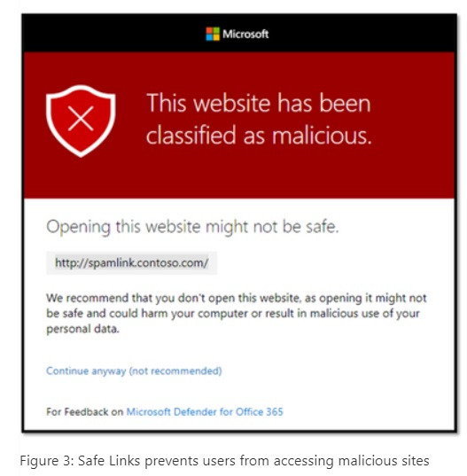Click the heading line 'This website has been'
Screen dimensions: 467x476
click(258, 103)
